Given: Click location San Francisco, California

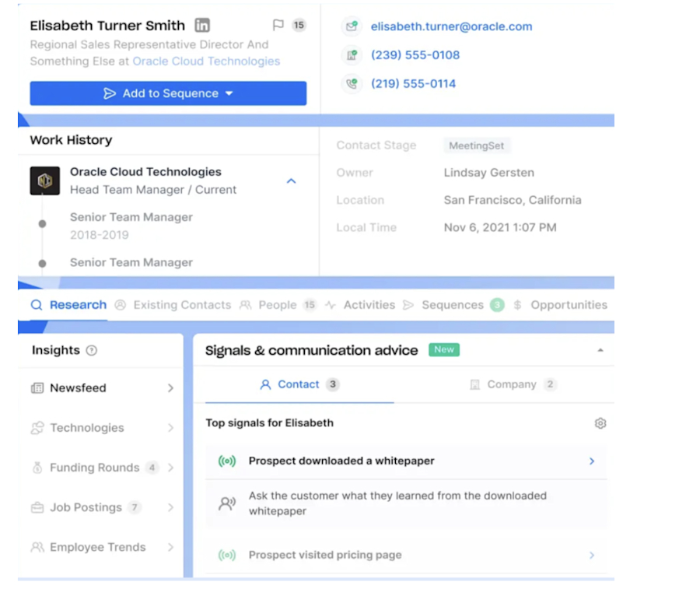Looking at the screenshot, I should tap(513, 200).
